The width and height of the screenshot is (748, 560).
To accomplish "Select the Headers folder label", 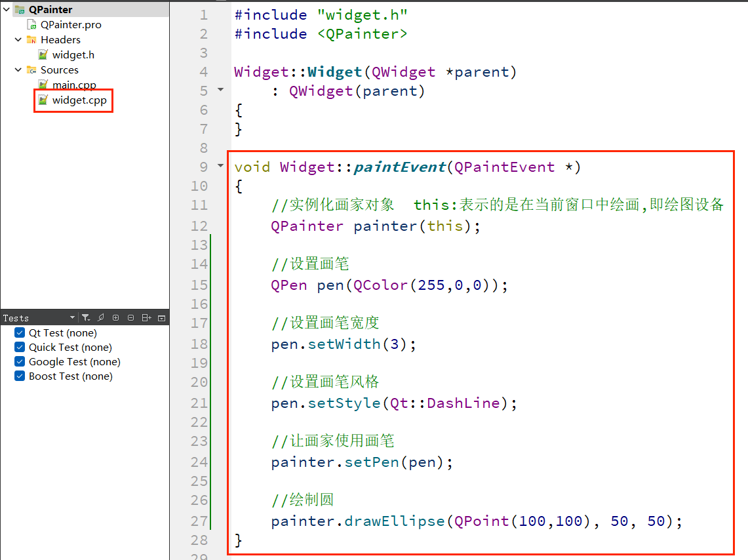I will tap(60, 39).
